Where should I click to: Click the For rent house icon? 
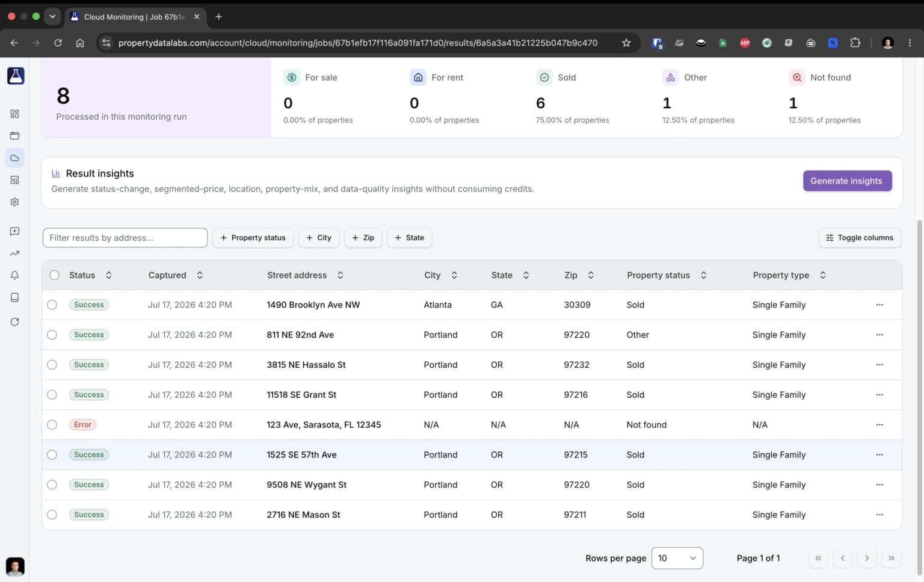(418, 77)
